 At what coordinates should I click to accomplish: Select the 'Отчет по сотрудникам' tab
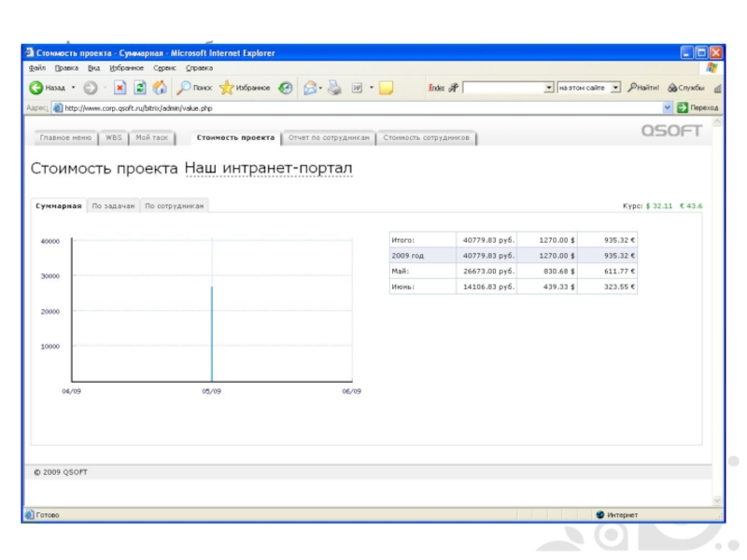[329, 138]
